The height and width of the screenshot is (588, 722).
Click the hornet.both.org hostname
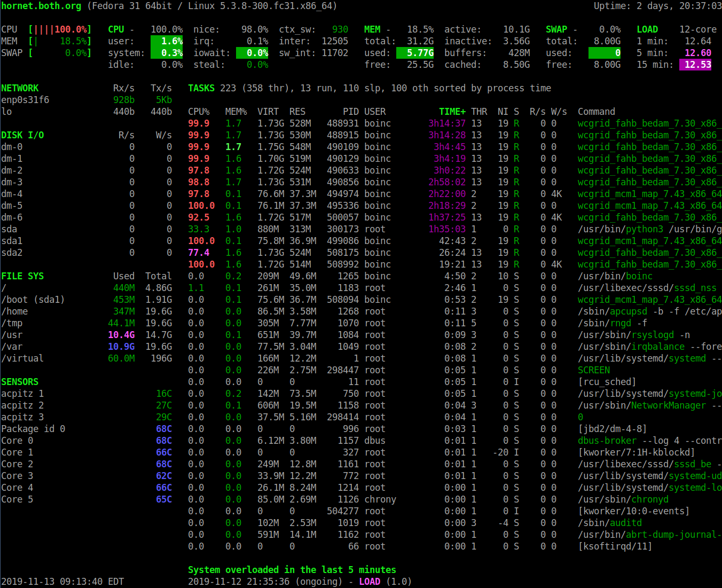(41, 6)
